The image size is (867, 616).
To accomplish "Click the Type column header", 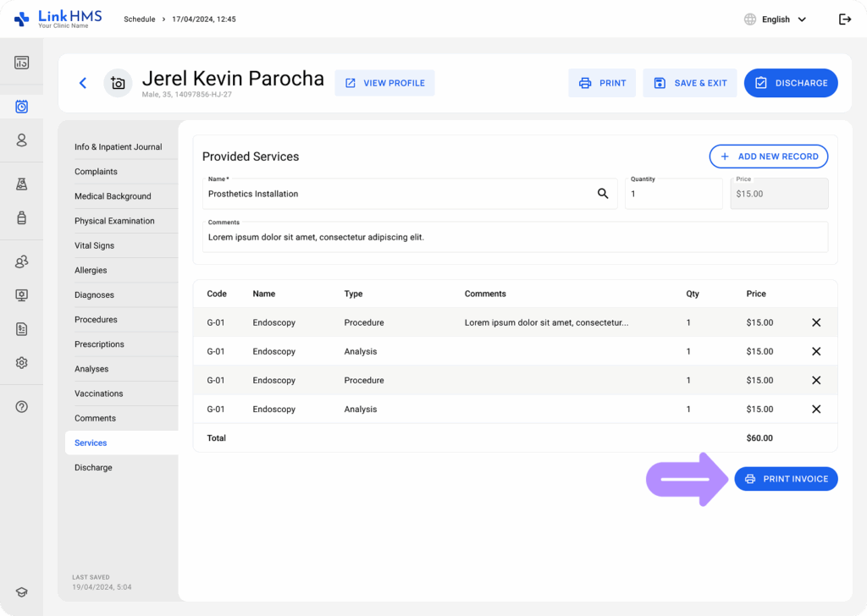I will (353, 294).
